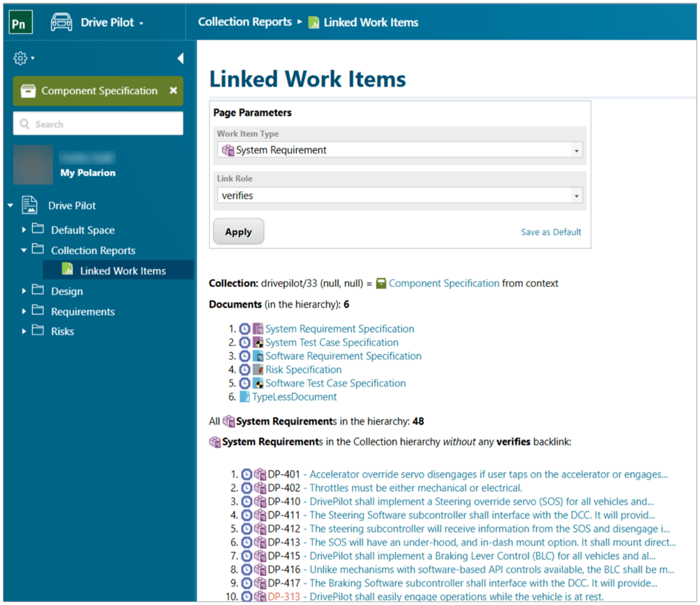
Task: Click the Component Specification collection icon
Action: point(28,91)
